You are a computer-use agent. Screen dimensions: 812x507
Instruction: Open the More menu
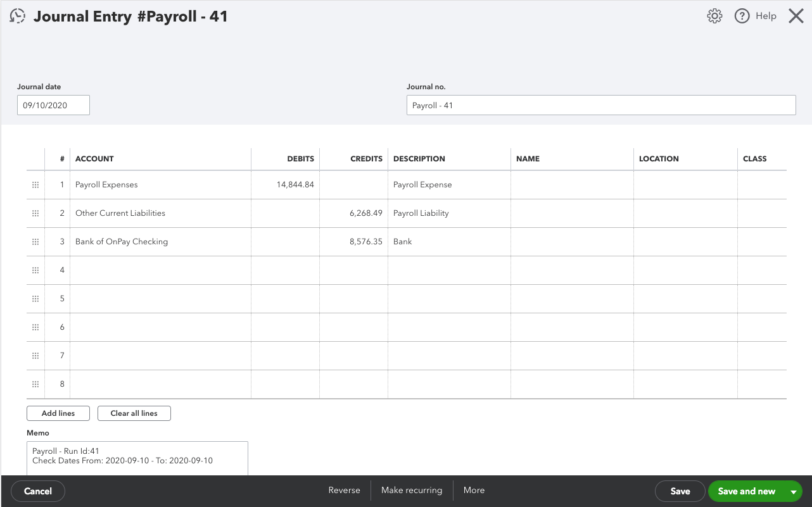click(474, 490)
